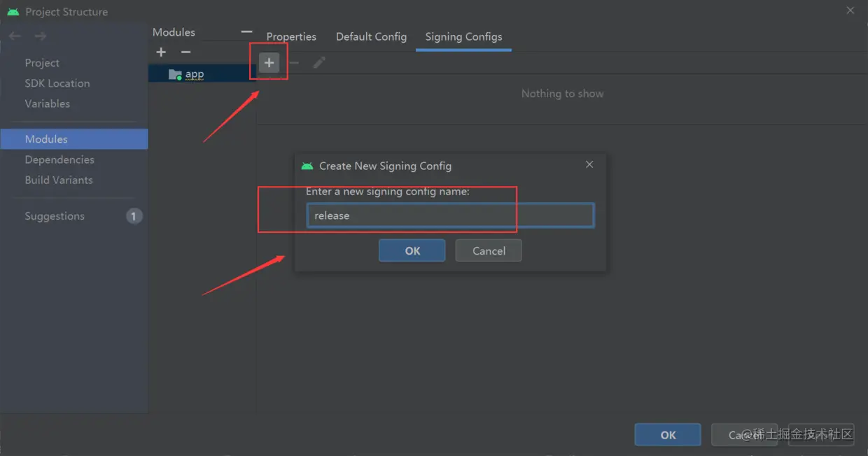Screen dimensions: 868x456
Task: Click the dialog title Android icon
Action: [x=307, y=166]
